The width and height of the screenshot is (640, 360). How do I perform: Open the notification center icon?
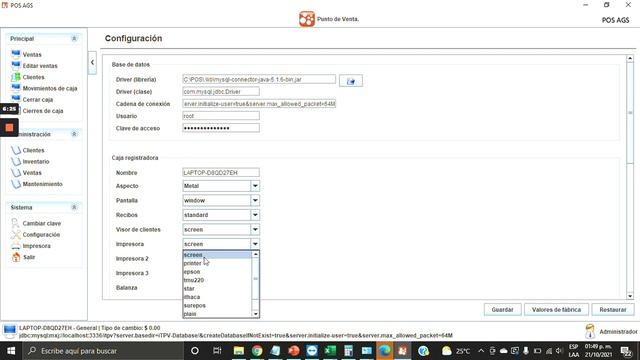click(x=626, y=351)
